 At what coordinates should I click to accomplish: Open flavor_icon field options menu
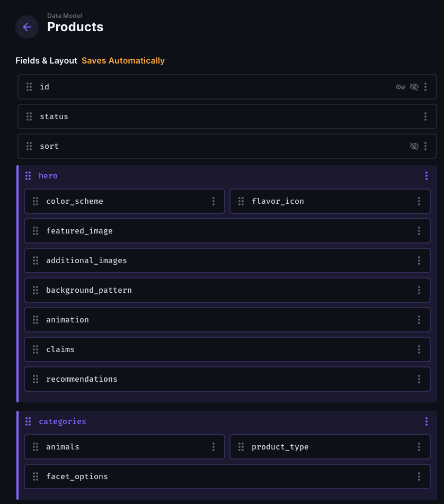[x=419, y=201]
